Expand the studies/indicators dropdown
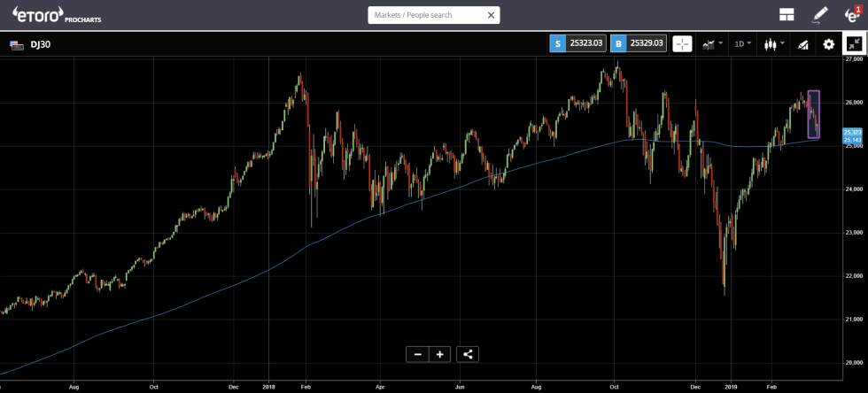 (x=712, y=43)
